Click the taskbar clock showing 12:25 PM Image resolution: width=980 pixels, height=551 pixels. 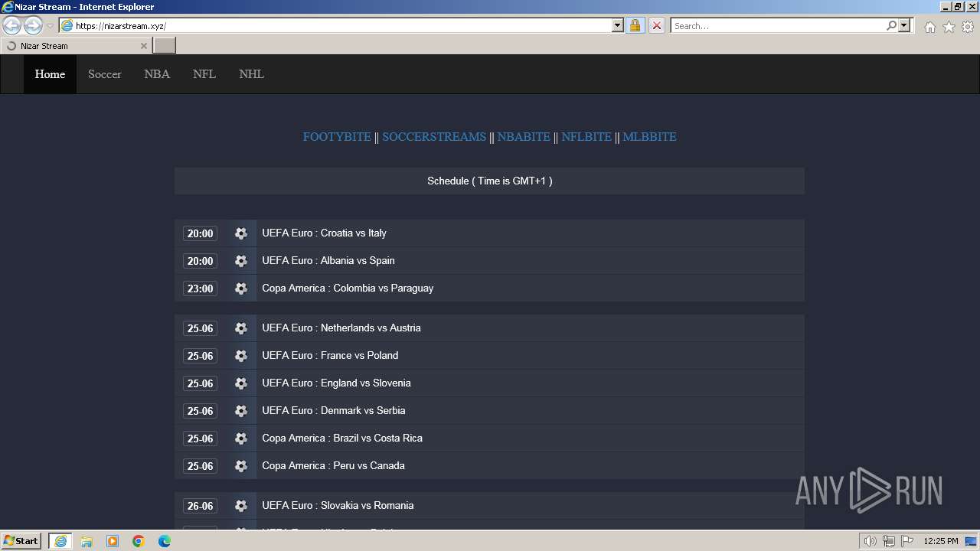941,541
